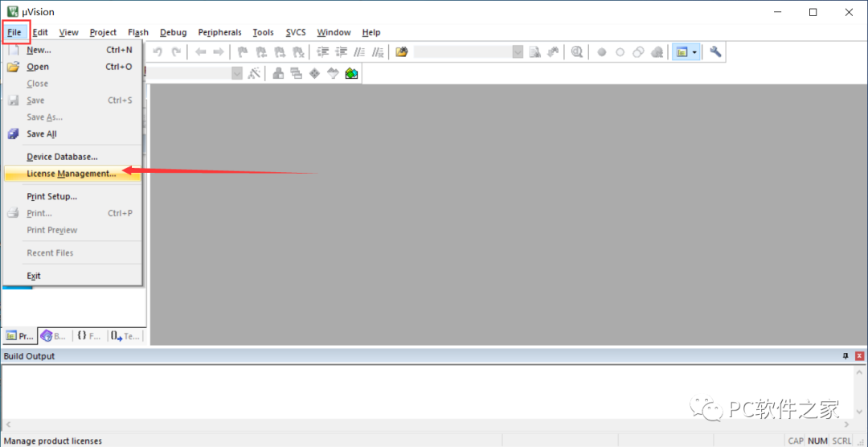
Task: Click the Incremental Find binoculars icon
Action: (x=552, y=52)
